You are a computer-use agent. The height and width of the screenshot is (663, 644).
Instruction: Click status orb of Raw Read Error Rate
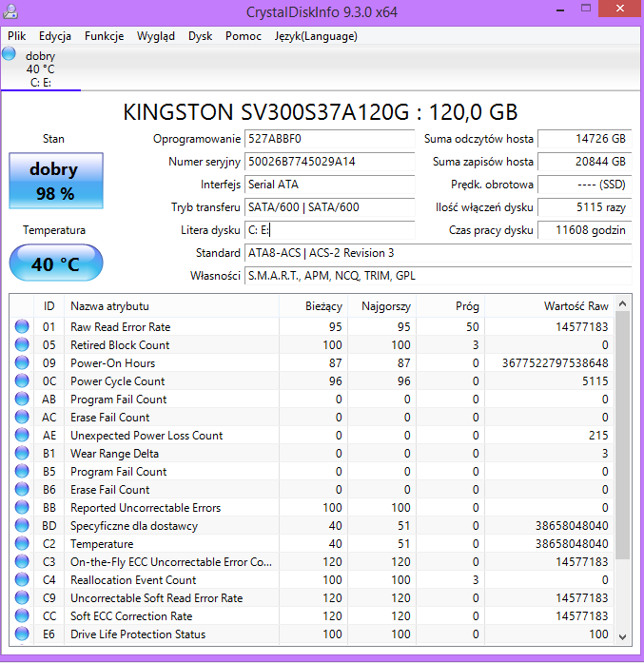point(22,326)
